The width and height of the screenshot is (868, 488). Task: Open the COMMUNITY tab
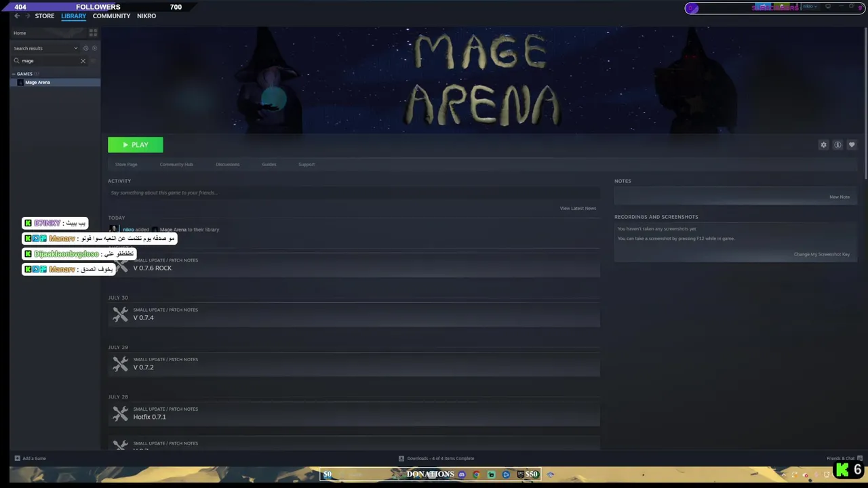[111, 16]
